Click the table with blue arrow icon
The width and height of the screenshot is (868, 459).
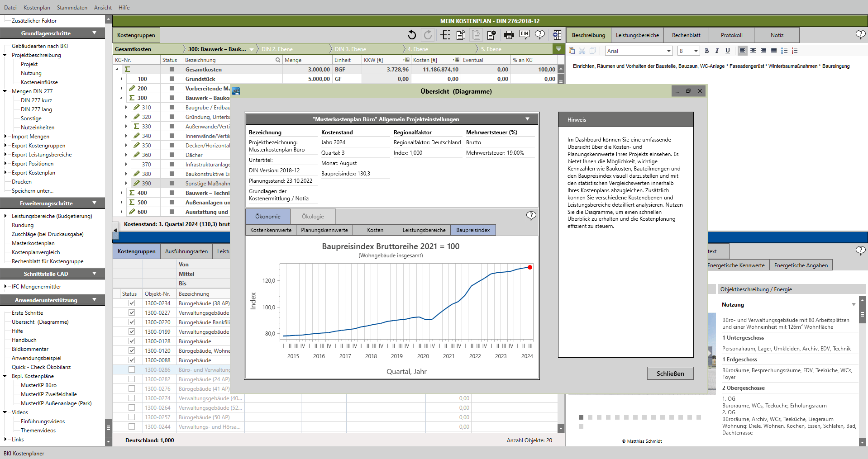click(x=557, y=35)
